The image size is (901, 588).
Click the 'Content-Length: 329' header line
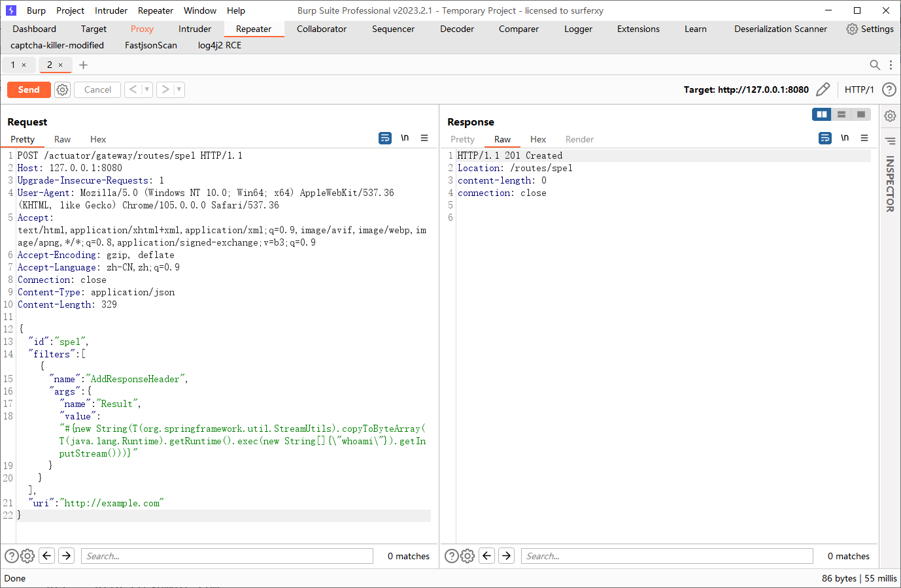(67, 304)
